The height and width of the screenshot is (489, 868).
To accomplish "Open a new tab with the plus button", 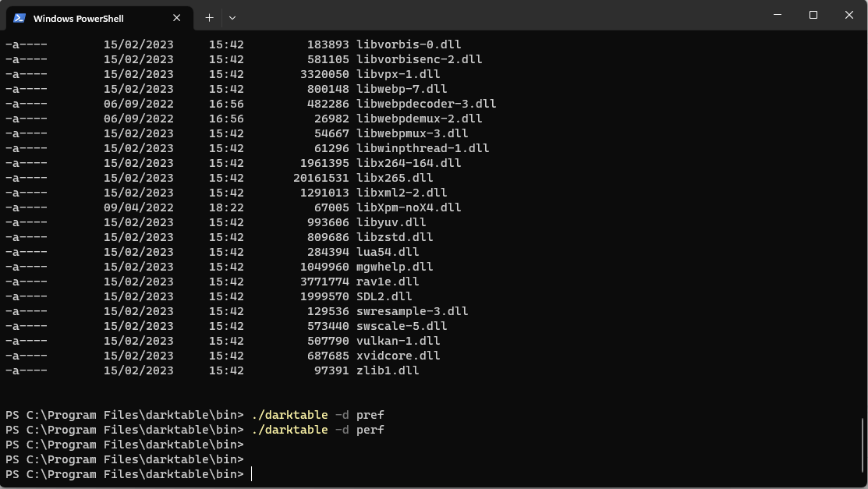I will (x=209, y=17).
